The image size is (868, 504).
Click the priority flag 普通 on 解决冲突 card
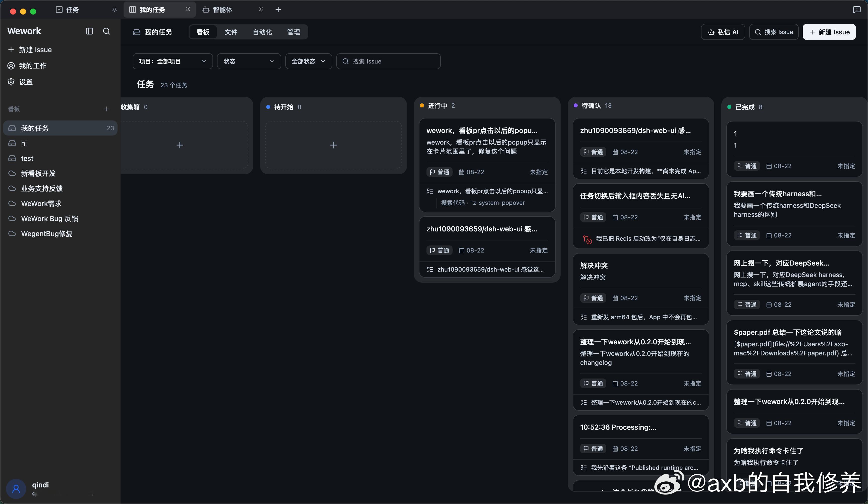pyautogui.click(x=593, y=298)
